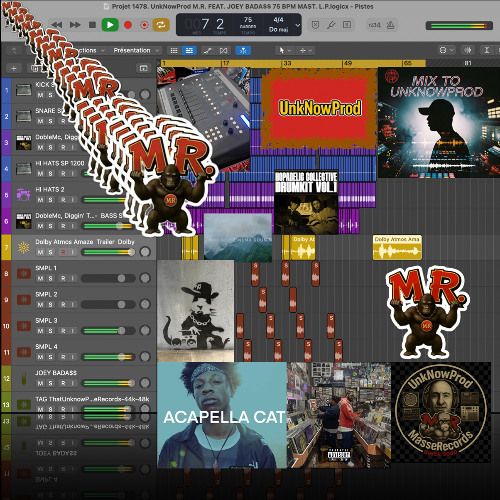Click the waveform zoom button

[468, 50]
